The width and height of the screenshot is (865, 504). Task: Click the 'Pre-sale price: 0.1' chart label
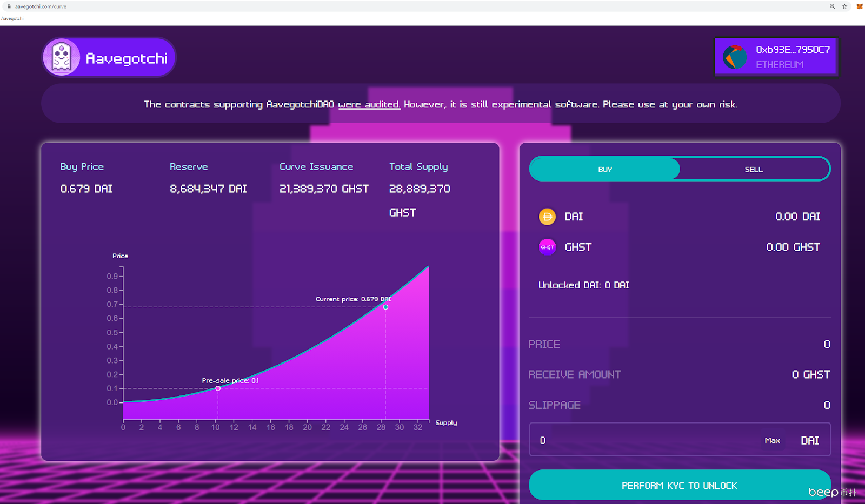click(x=230, y=380)
